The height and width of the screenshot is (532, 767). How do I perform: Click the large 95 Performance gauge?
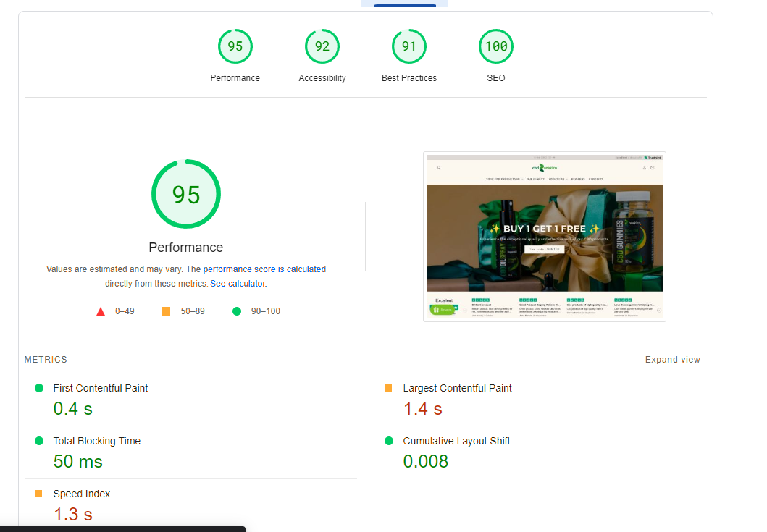186,194
